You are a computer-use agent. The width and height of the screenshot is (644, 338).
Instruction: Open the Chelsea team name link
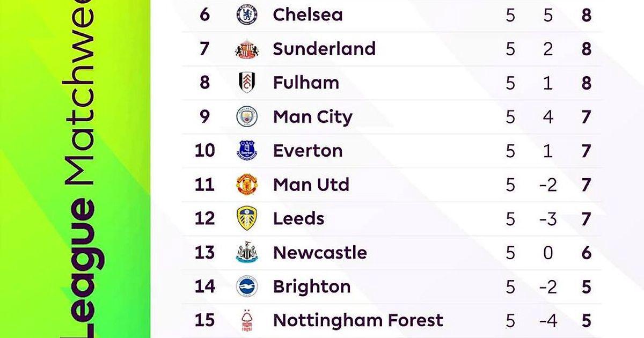click(x=308, y=14)
